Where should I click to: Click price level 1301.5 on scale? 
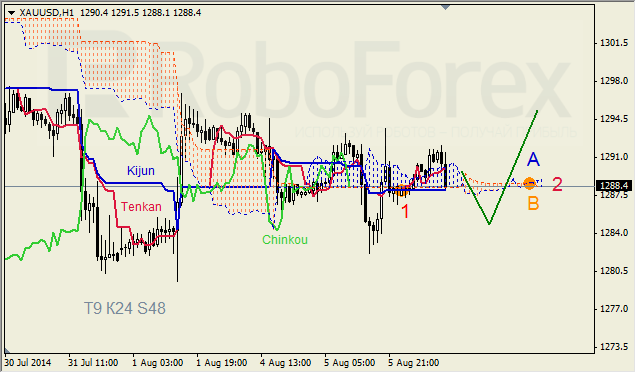pyautogui.click(x=614, y=43)
